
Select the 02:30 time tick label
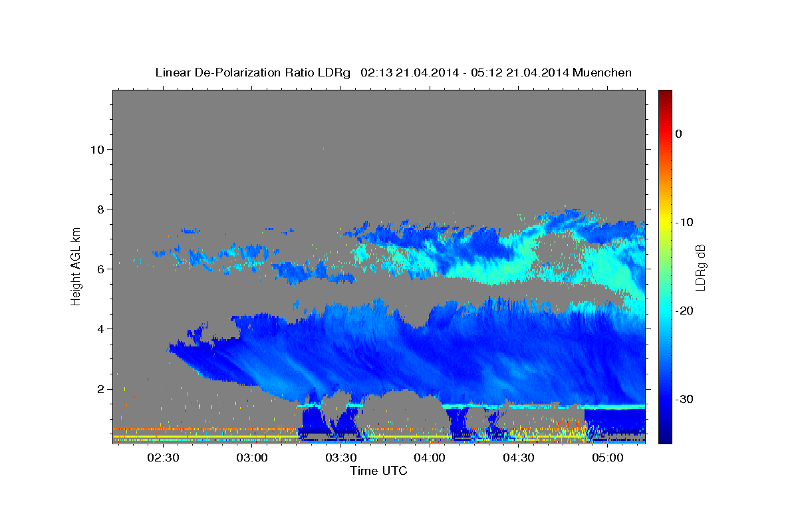point(163,458)
